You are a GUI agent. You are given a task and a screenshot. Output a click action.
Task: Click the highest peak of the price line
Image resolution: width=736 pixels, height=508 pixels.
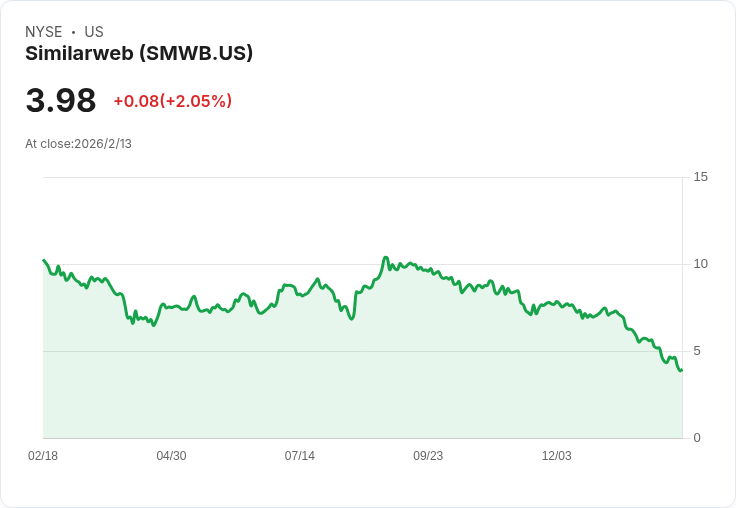386,258
